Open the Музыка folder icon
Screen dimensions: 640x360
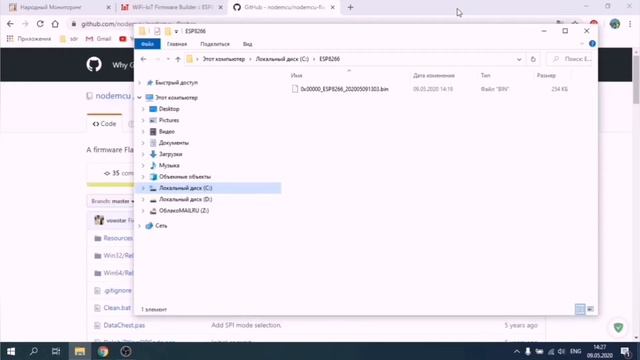point(153,165)
